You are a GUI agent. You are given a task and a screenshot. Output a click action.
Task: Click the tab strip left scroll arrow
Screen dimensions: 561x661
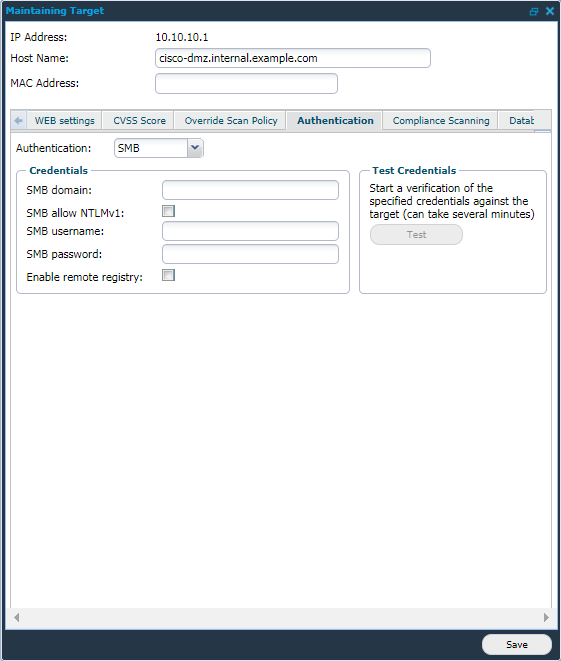pyautogui.click(x=19, y=121)
